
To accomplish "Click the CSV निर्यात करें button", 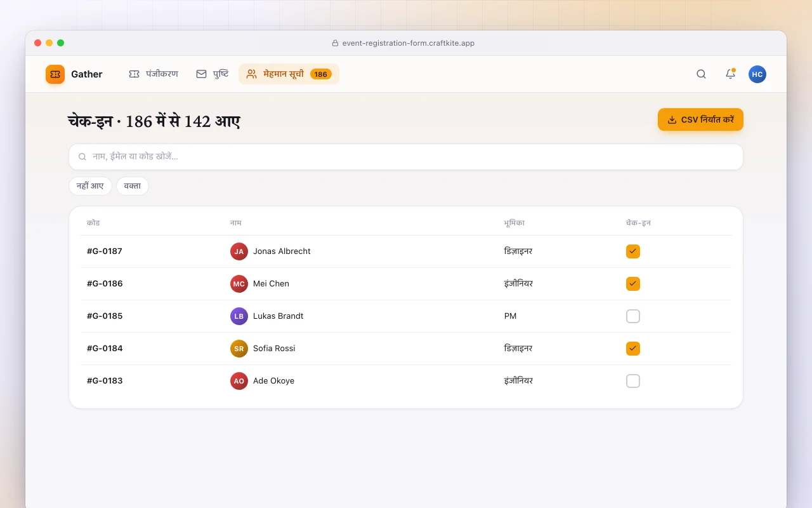I will pyautogui.click(x=700, y=119).
